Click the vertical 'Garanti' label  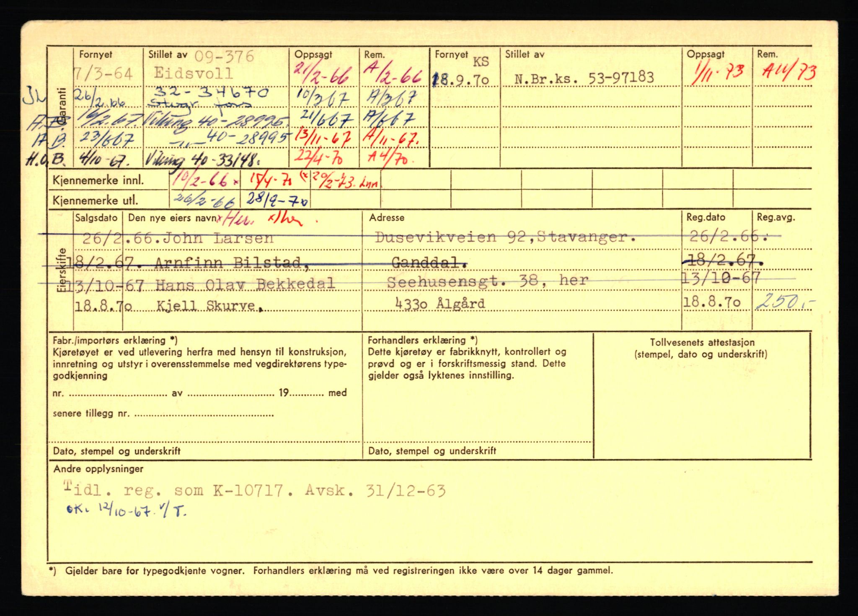[62, 106]
